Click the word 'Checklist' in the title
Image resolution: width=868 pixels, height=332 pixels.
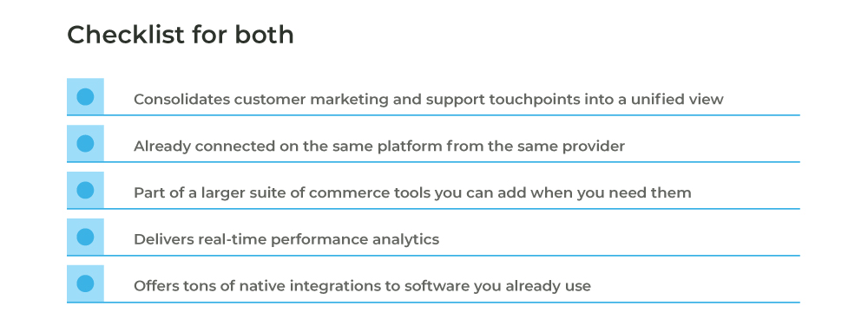click(126, 35)
